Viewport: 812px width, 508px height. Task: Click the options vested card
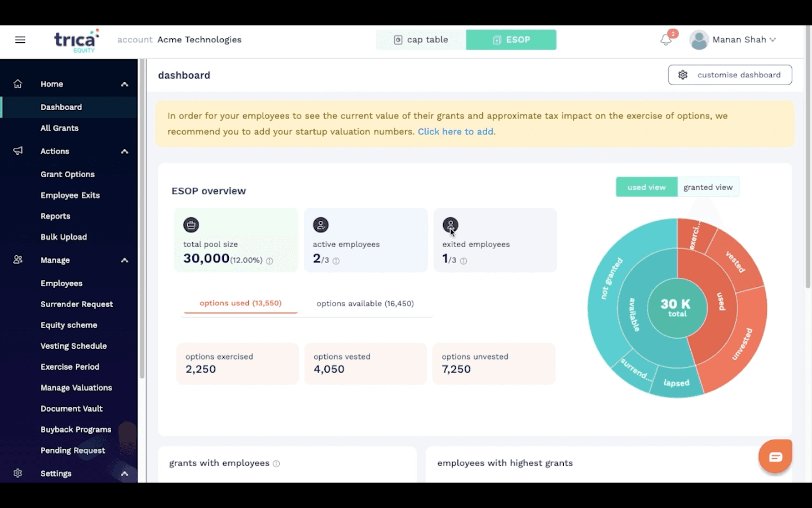365,364
